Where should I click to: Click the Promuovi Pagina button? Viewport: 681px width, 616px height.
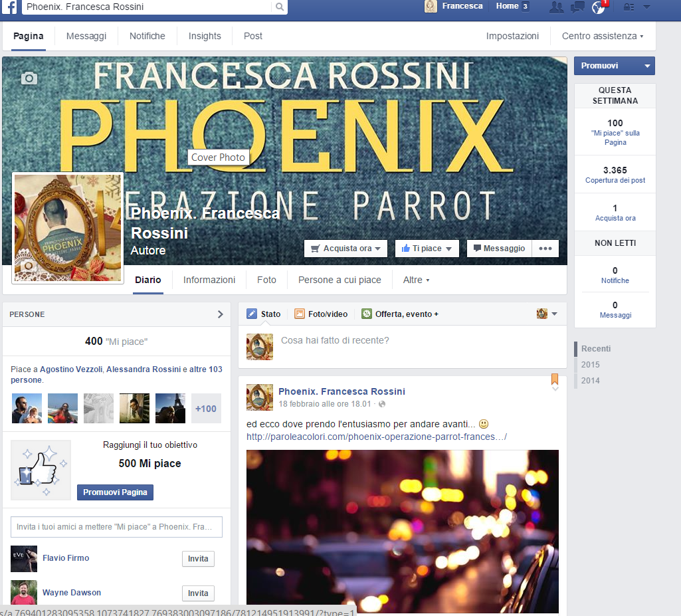(x=115, y=492)
